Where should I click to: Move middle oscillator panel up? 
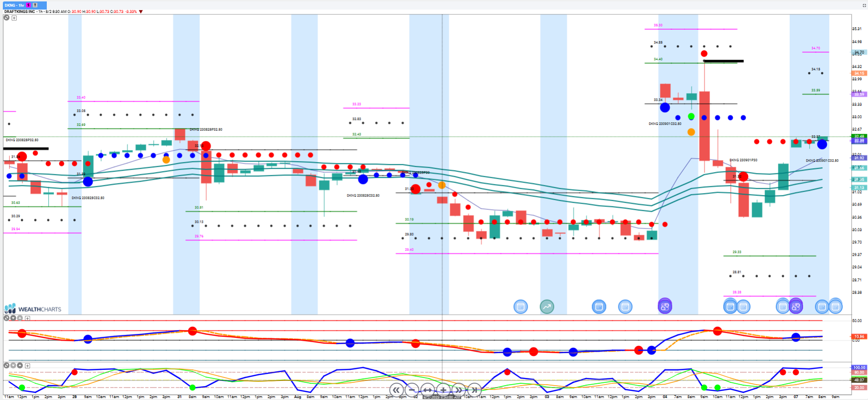click(x=20, y=318)
